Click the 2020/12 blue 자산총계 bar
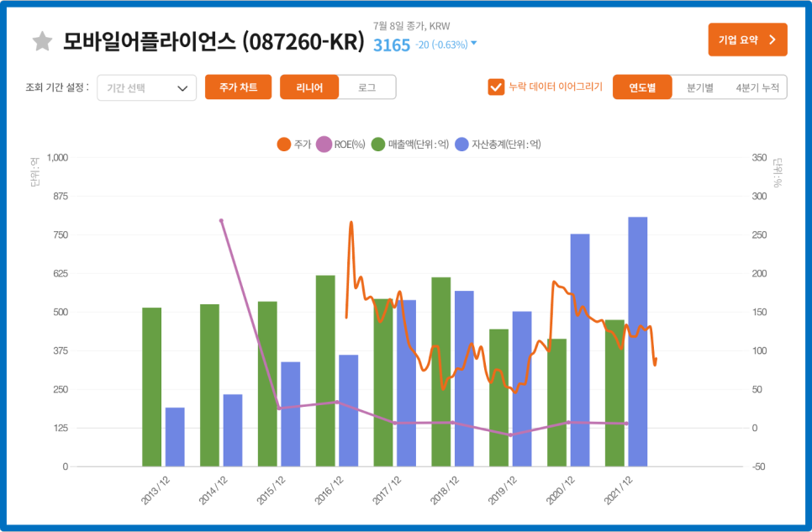The image size is (812, 532). (580, 350)
